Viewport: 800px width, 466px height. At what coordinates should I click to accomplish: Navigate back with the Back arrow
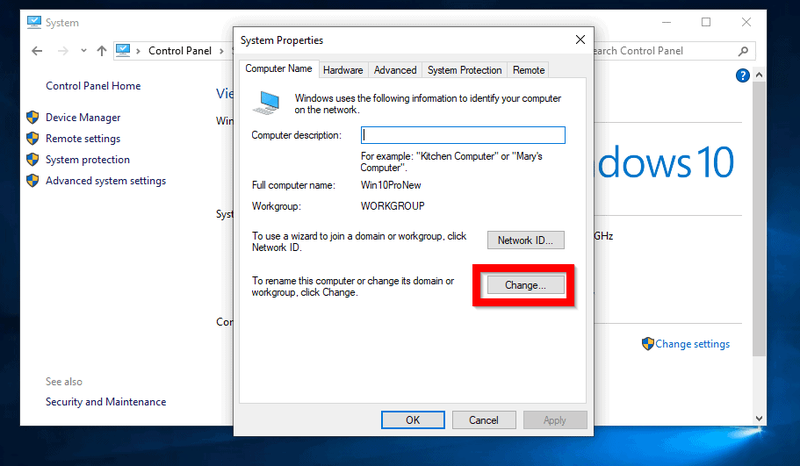click(37, 51)
